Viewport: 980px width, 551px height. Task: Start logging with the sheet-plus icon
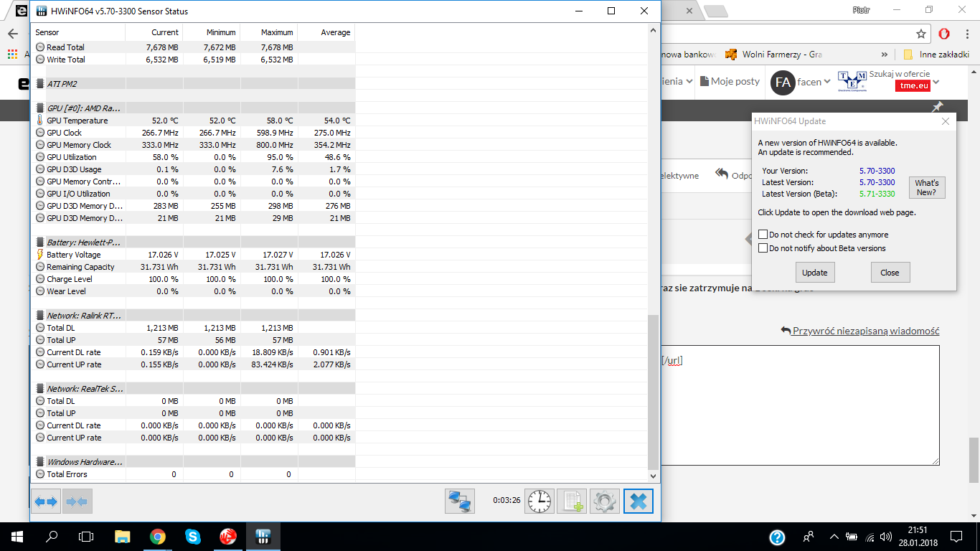click(x=572, y=501)
